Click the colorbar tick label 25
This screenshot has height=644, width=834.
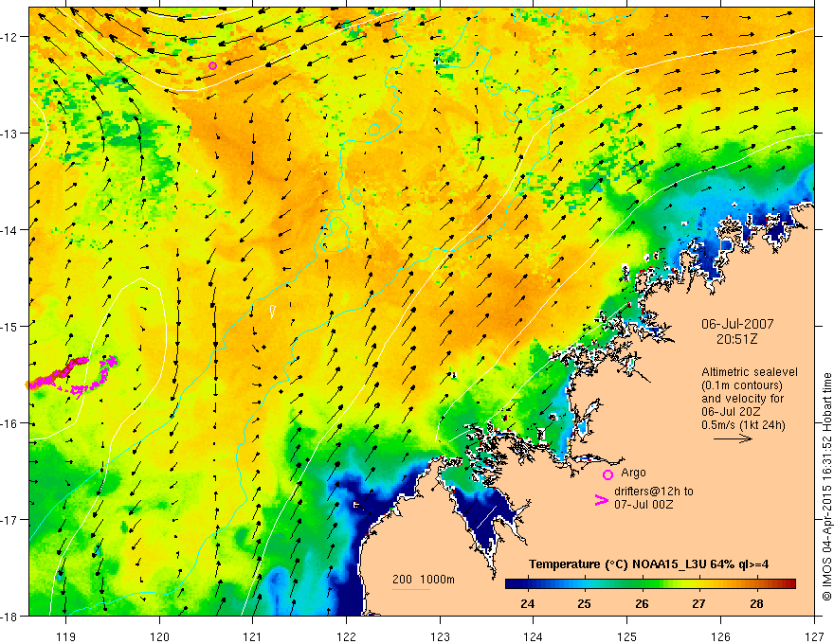tap(585, 603)
